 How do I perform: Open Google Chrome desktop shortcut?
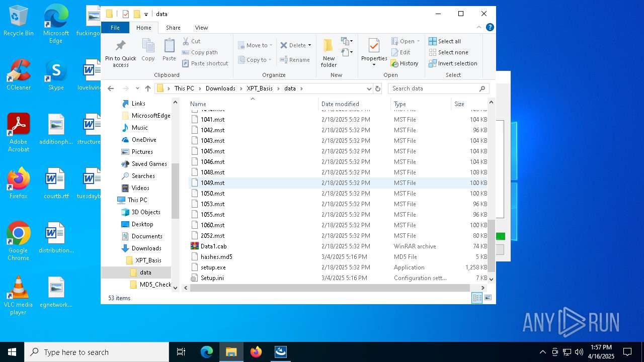pyautogui.click(x=18, y=242)
